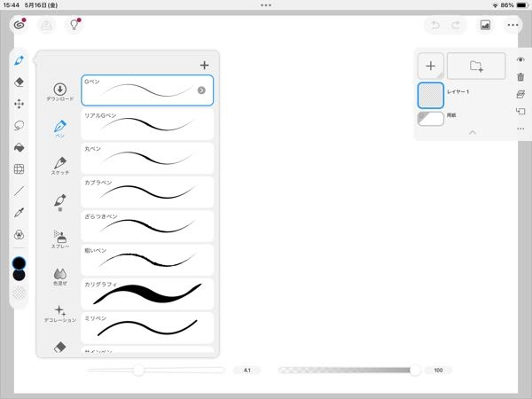Select the straight Line tool
Image resolution: width=532 pixels, height=399 pixels.
pos(20,191)
